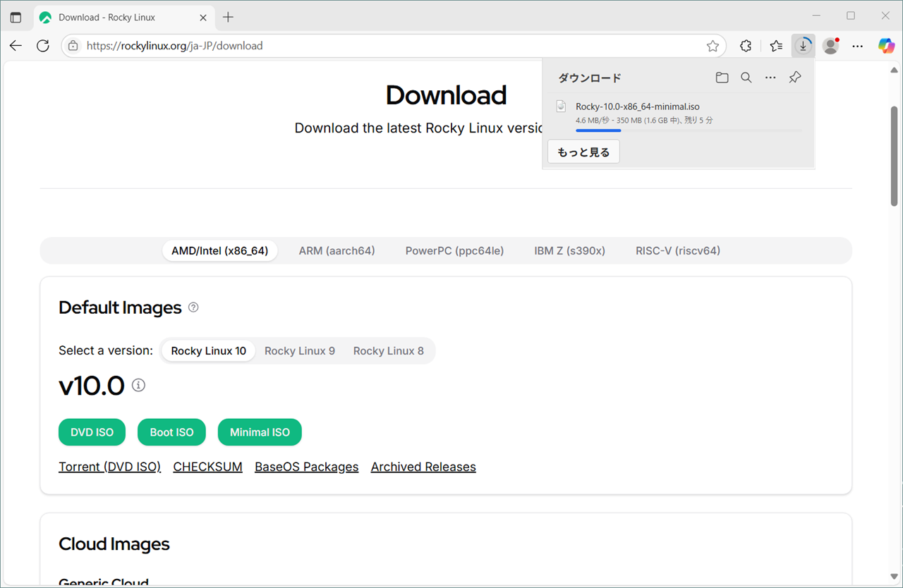This screenshot has height=588, width=903.
Task: Open the browser extensions icon
Action: click(x=746, y=46)
